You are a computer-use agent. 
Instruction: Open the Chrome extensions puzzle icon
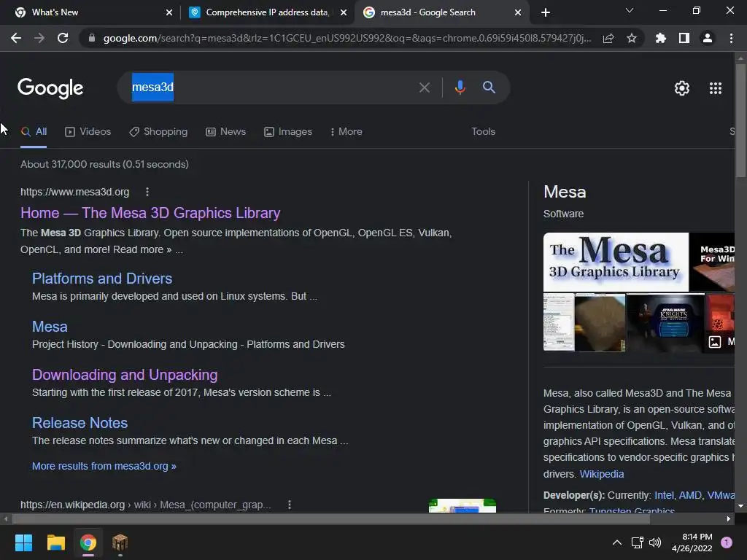[x=661, y=38]
